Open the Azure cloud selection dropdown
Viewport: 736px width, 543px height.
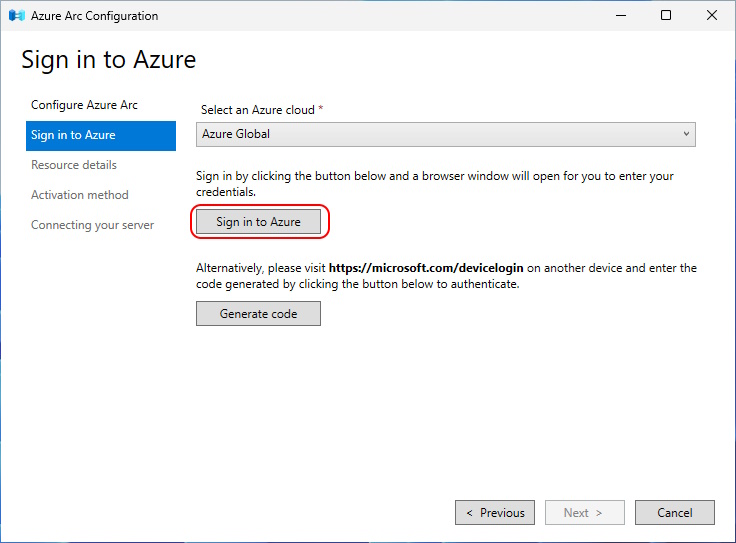tap(445, 134)
